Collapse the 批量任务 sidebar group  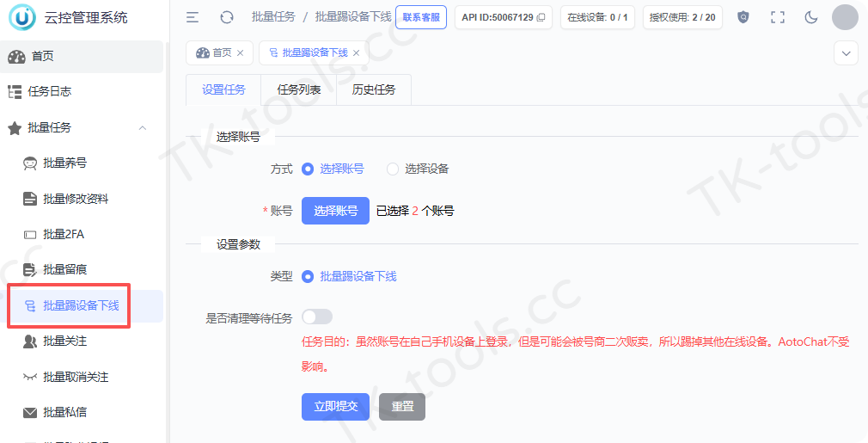click(143, 128)
